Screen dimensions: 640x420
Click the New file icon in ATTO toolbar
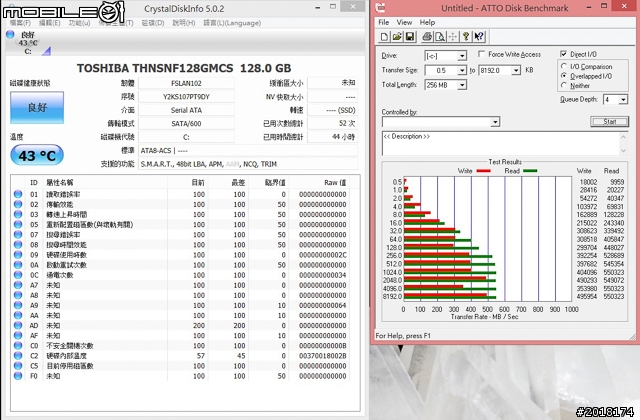[384, 37]
